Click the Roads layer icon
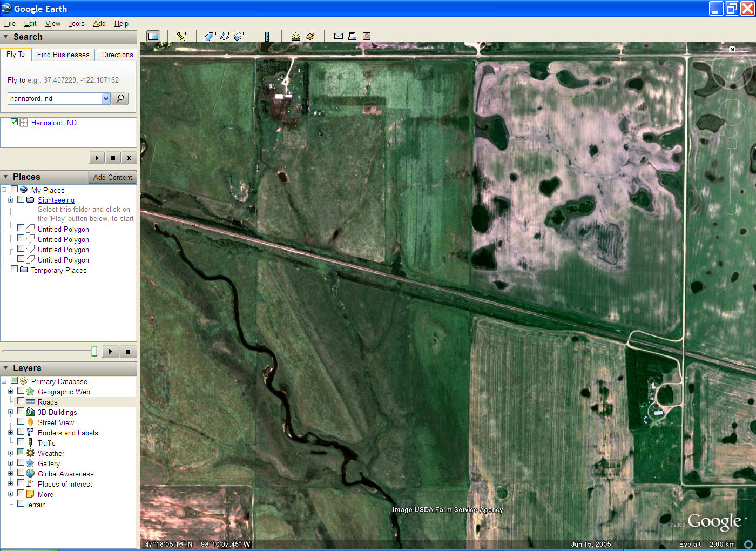Viewport: 756px width, 551px height. click(30, 402)
